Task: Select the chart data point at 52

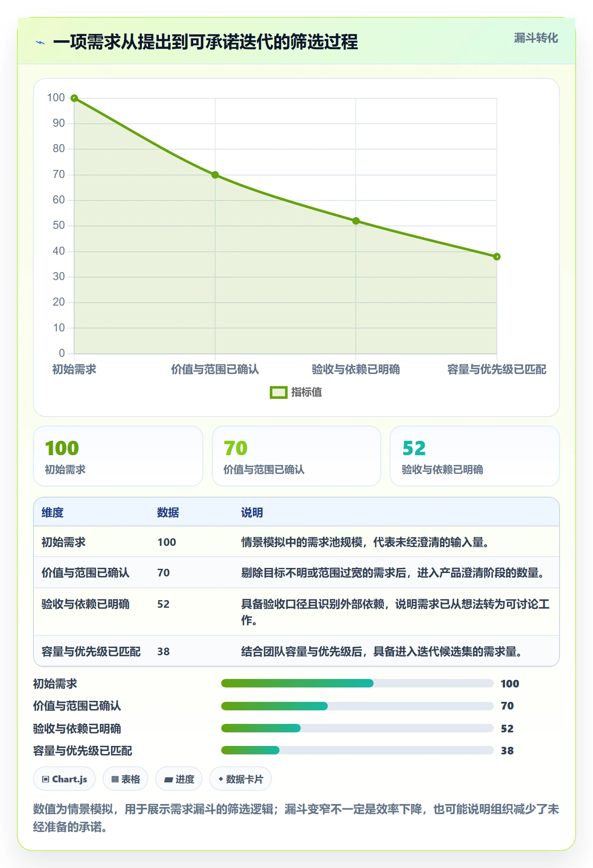Action: pos(356,221)
